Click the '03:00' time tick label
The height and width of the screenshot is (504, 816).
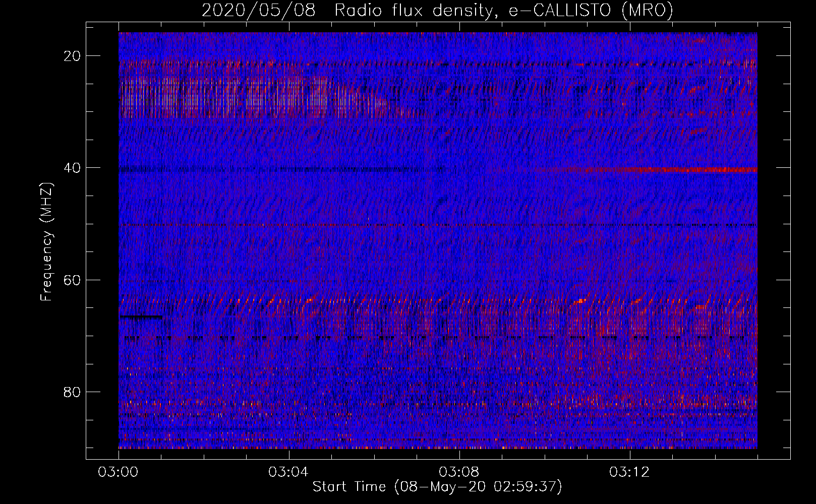click(x=118, y=472)
